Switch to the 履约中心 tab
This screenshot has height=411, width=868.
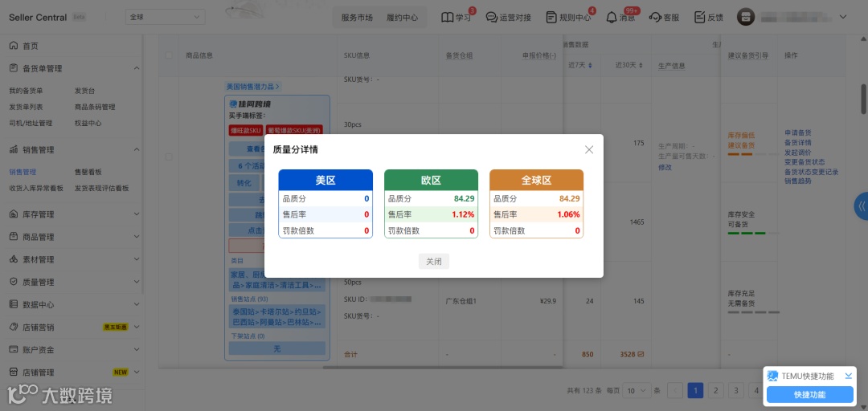pos(403,17)
